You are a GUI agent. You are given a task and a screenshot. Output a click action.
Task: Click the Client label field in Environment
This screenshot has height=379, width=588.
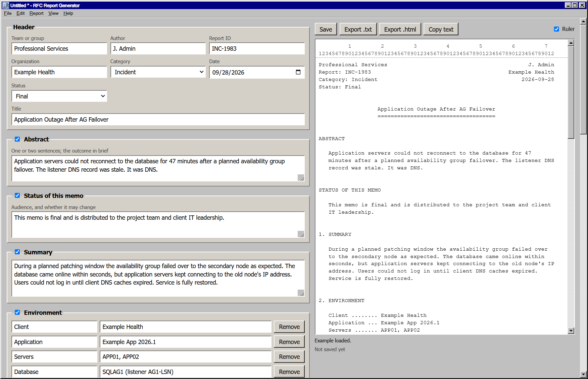coord(54,327)
